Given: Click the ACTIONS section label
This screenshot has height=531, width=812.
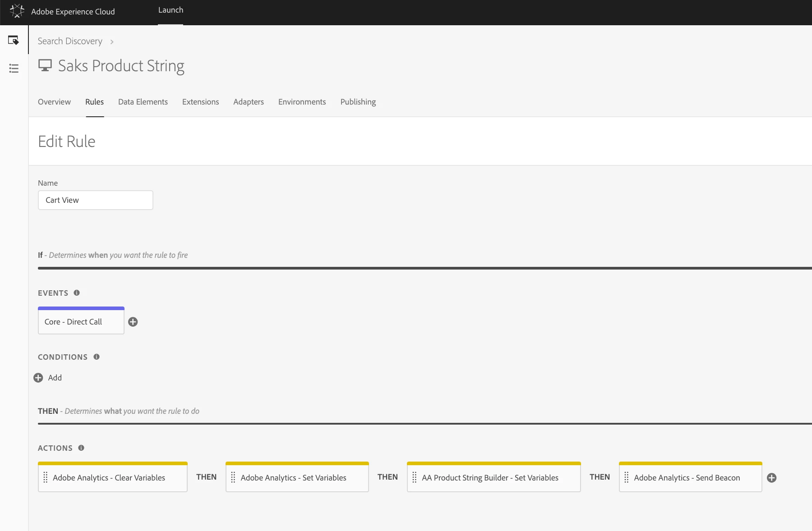Looking at the screenshot, I should tap(55, 448).
